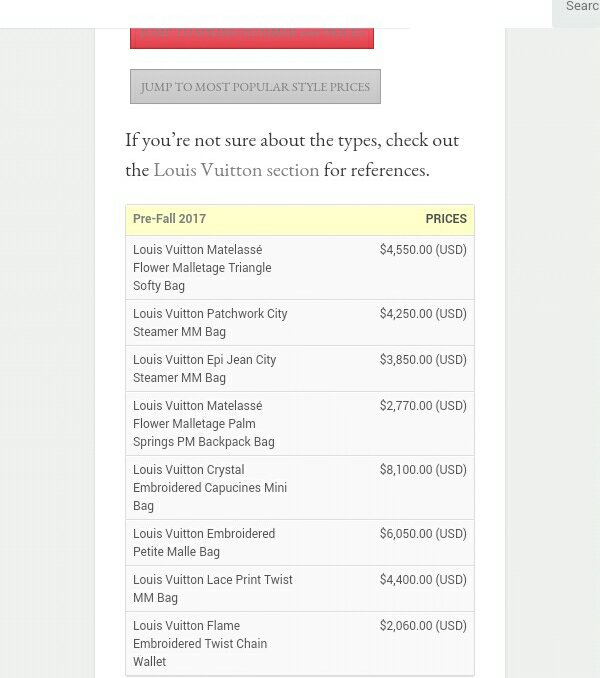
Task: Click Jump to Most Popular Style Prices button
Action: pos(255,86)
